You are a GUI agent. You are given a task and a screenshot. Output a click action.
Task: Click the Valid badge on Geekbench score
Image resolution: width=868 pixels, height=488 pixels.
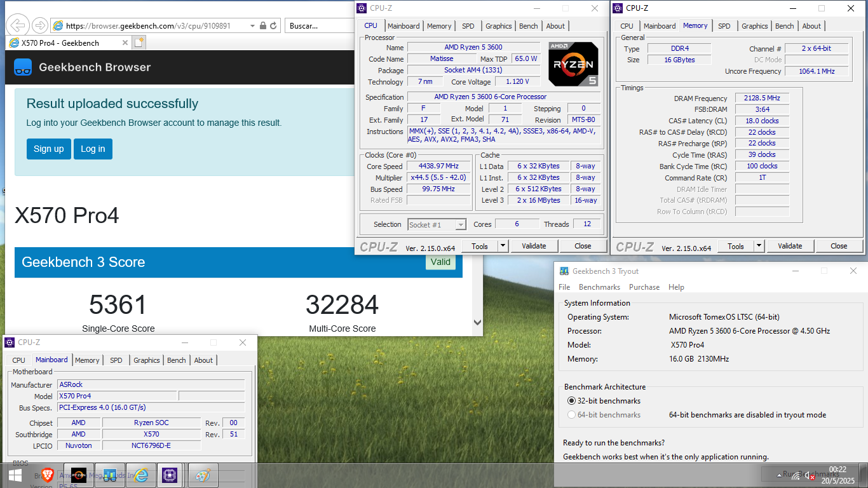[x=440, y=262]
